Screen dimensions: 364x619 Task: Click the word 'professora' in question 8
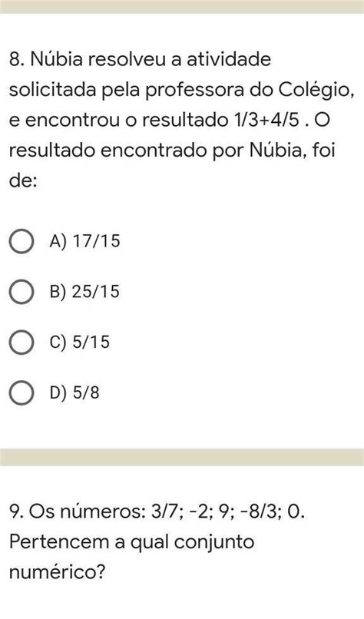(x=194, y=91)
